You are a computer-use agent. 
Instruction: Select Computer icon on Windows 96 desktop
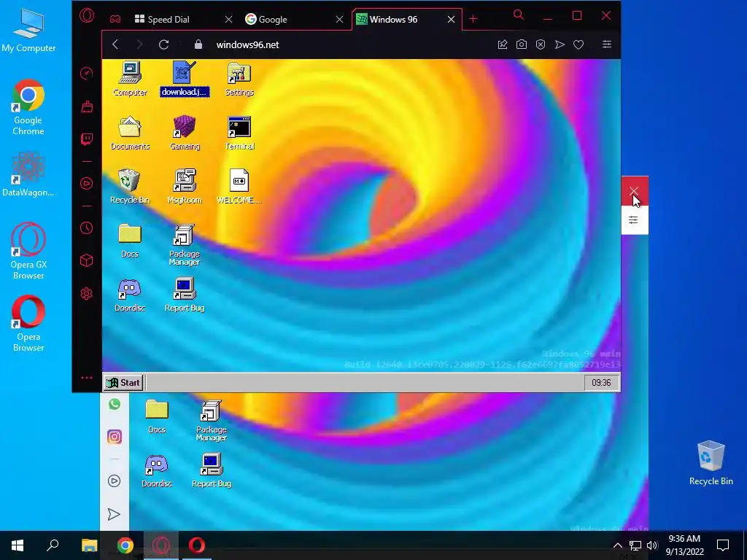coord(130,79)
